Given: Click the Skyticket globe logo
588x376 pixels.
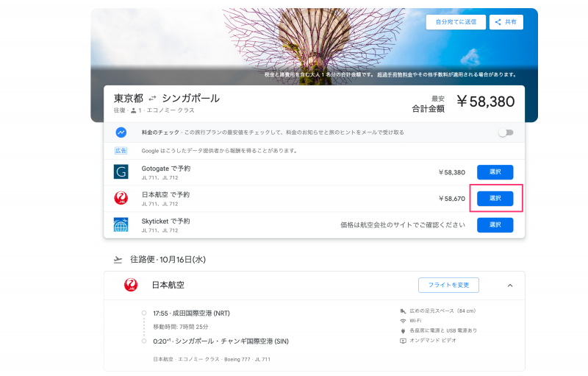Looking at the screenshot, I should [121, 224].
